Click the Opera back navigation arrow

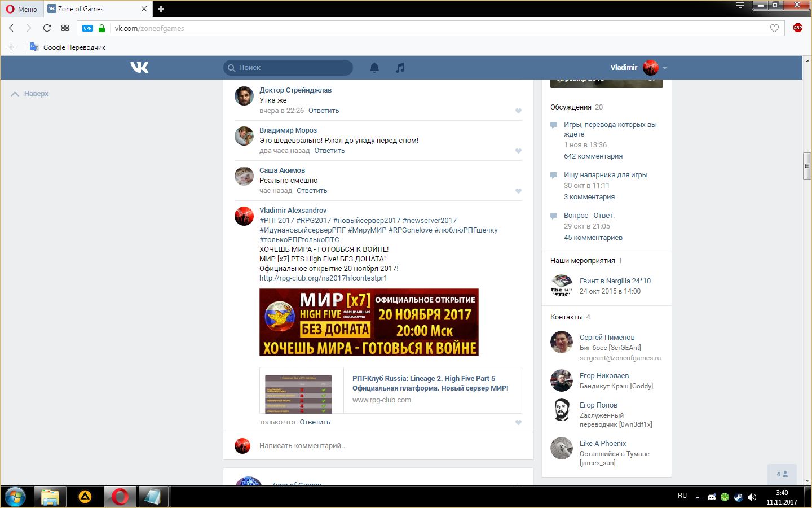[11, 28]
